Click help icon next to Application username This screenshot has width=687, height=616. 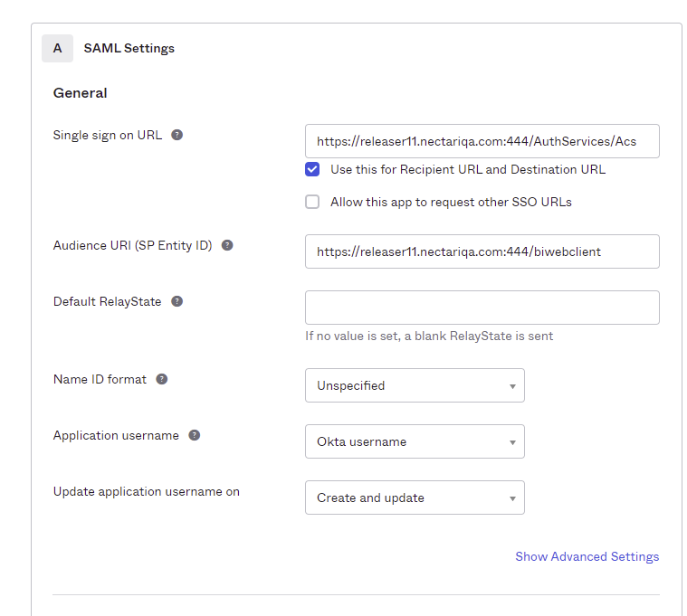pyautogui.click(x=195, y=435)
